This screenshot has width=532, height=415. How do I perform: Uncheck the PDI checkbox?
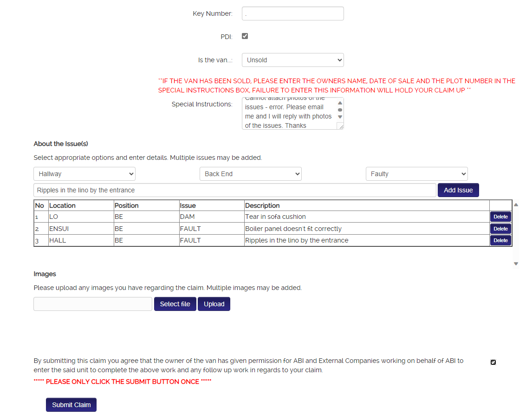point(245,36)
